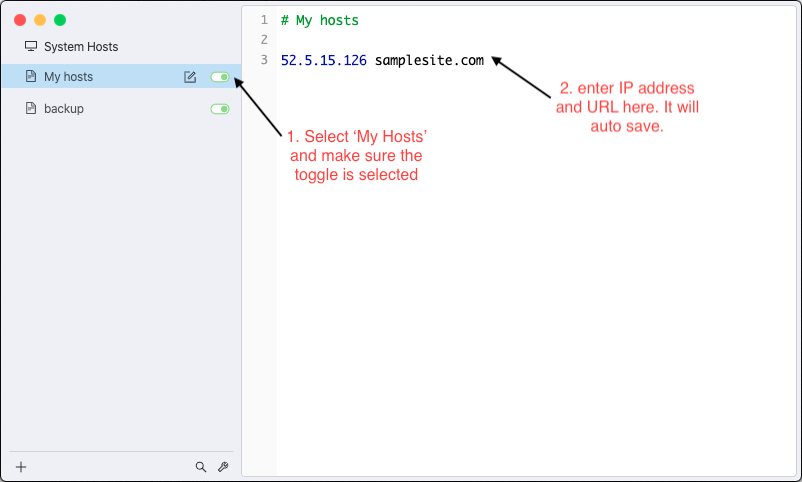Click the monitor icon beside System Hosts
This screenshot has width=802, height=482.
pos(31,47)
